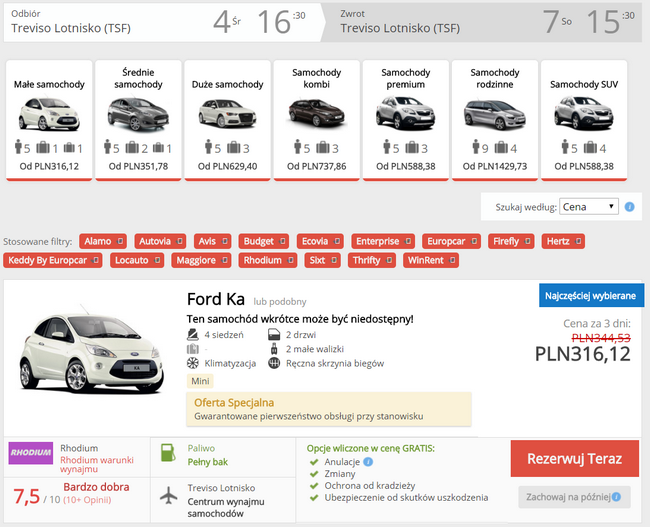
Task: Open the Szukaj według sort dropdown
Action: [x=588, y=207]
